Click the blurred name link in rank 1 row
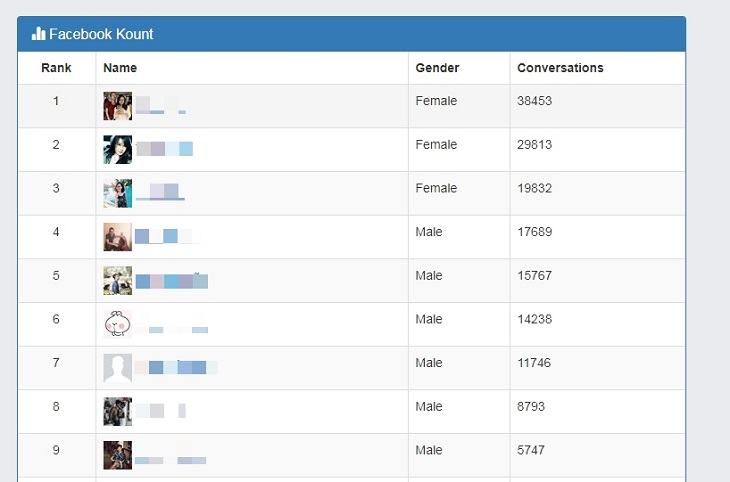The height and width of the screenshot is (482, 730). [161, 105]
